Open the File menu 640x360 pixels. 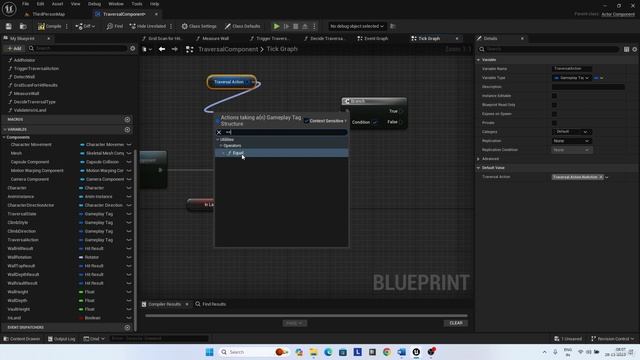click(25, 4)
